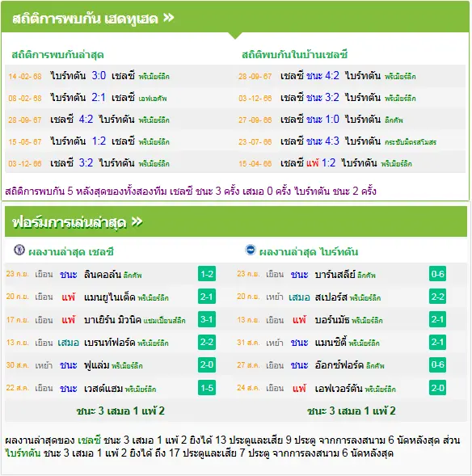Click opponent name เอฟเวอร์ตัน

tap(339, 388)
